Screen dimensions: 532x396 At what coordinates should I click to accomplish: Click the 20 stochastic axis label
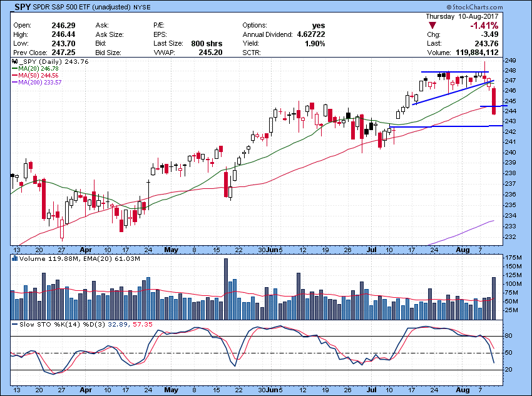pos(509,370)
